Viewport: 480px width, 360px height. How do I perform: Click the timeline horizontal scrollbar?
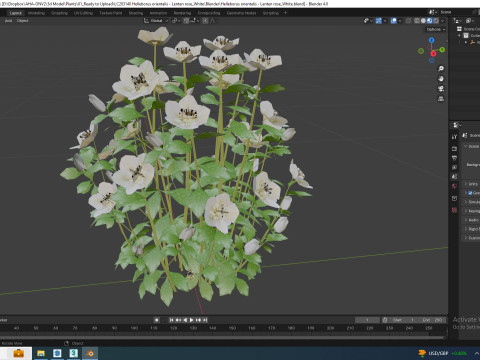tap(223, 337)
